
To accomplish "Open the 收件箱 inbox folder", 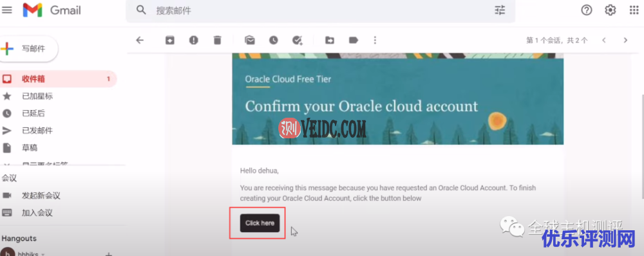I will pyautogui.click(x=59, y=79).
